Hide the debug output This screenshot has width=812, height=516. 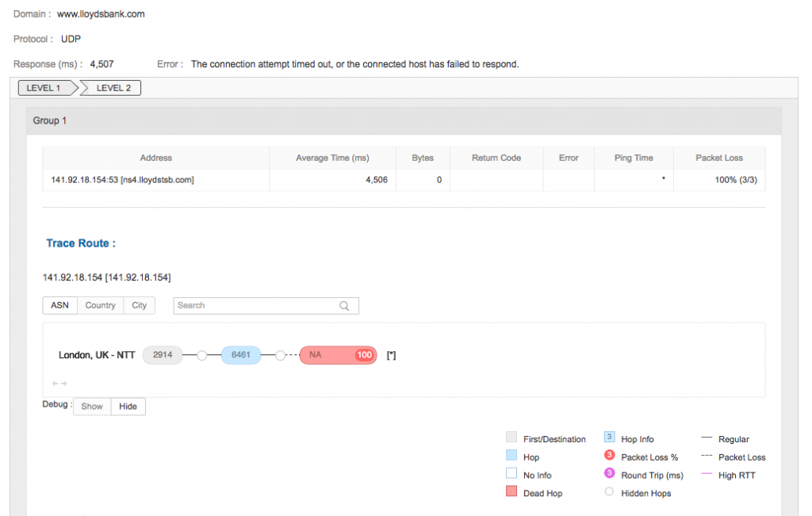(x=128, y=407)
